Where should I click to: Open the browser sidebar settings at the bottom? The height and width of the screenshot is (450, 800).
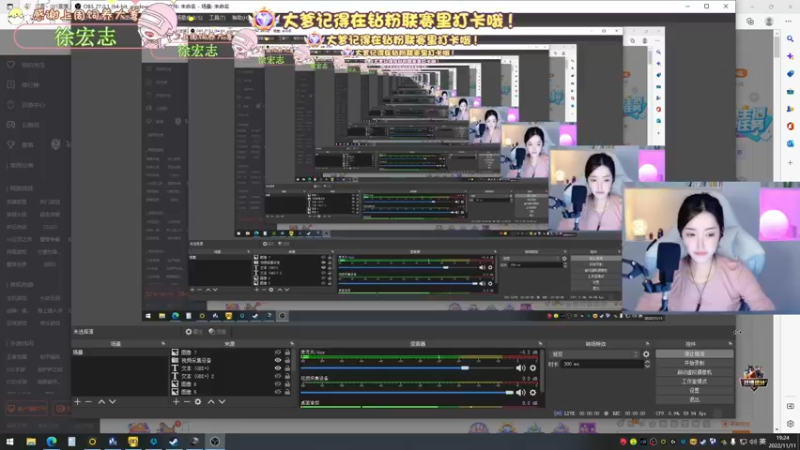click(x=790, y=423)
